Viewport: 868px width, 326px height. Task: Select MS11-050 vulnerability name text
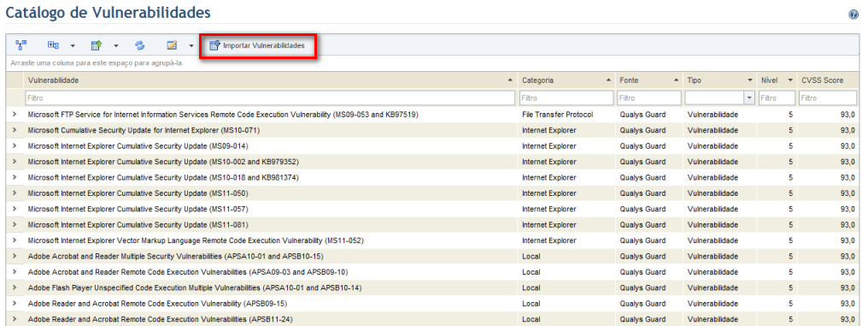point(138,193)
